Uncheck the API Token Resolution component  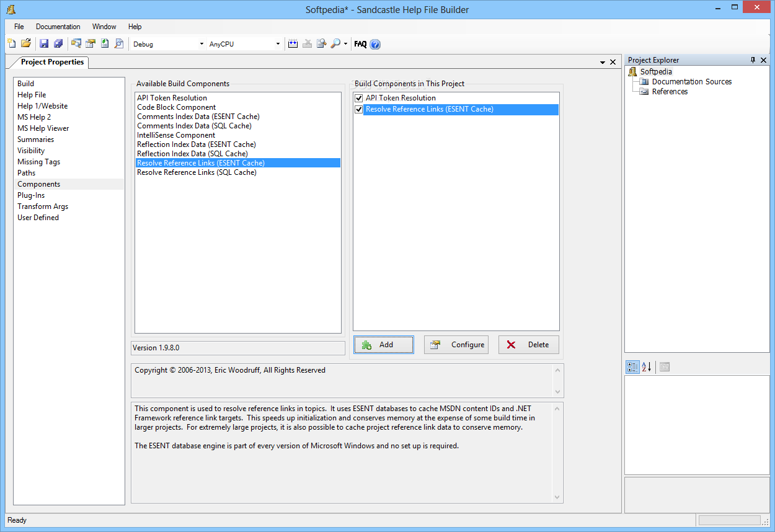pos(358,98)
